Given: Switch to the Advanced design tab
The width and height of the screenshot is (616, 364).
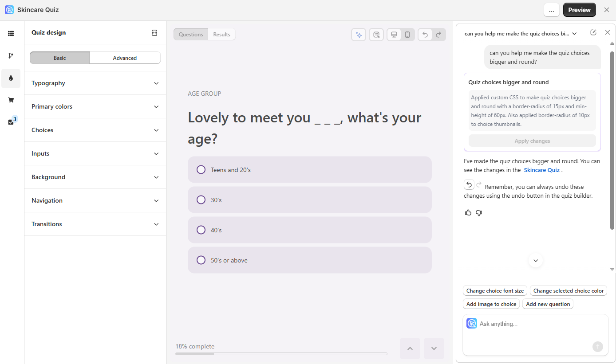Looking at the screenshot, I should 125,58.
